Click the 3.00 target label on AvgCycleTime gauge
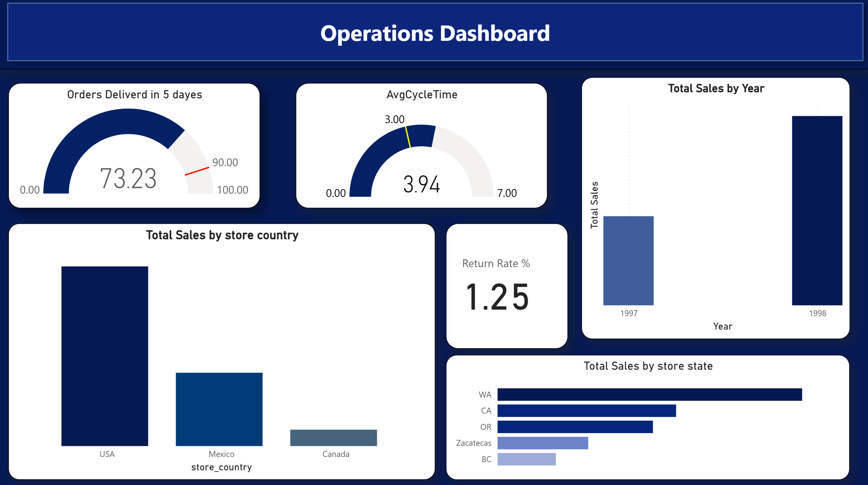868x485 pixels. (394, 119)
